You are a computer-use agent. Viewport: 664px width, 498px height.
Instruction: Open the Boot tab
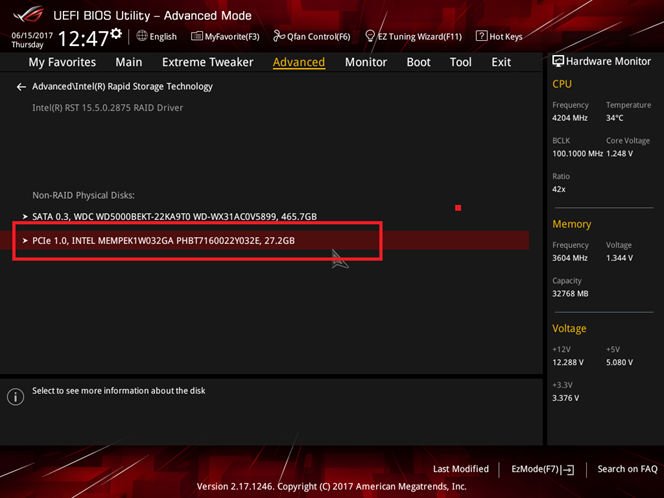pyautogui.click(x=418, y=62)
